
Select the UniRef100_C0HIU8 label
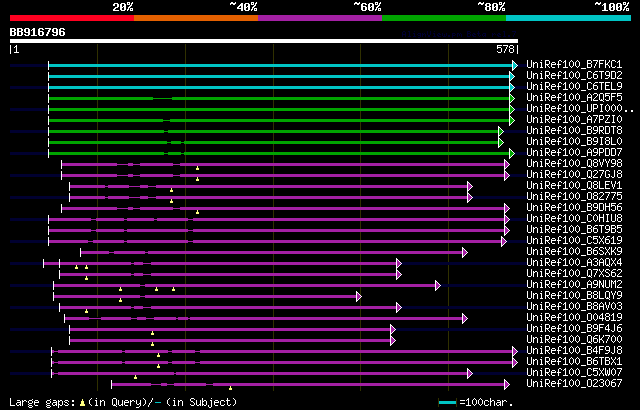click(x=574, y=219)
